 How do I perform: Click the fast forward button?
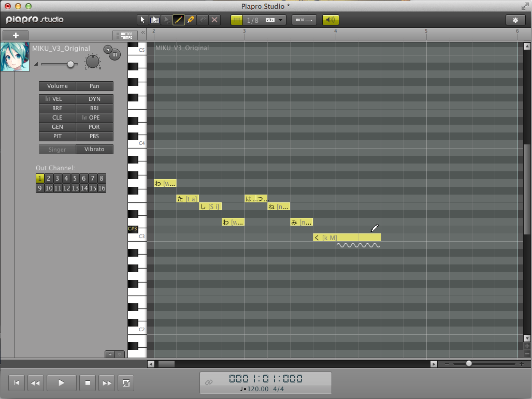(107, 383)
